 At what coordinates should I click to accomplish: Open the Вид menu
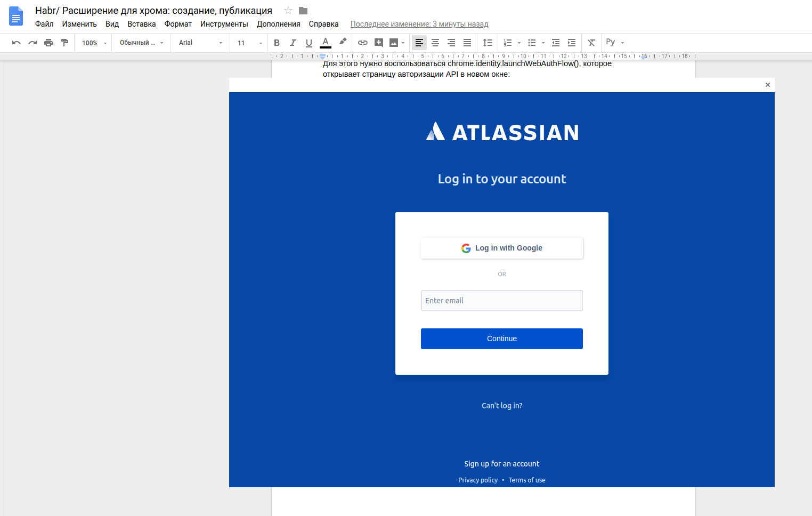point(112,24)
